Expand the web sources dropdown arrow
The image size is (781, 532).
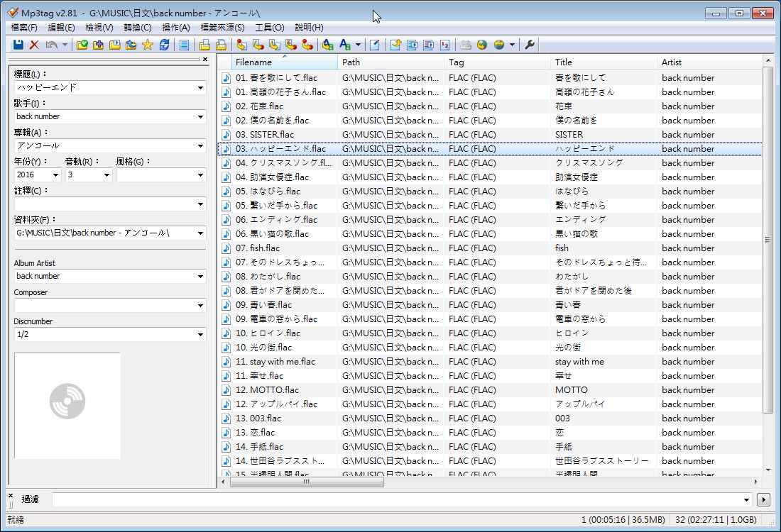[x=512, y=45]
